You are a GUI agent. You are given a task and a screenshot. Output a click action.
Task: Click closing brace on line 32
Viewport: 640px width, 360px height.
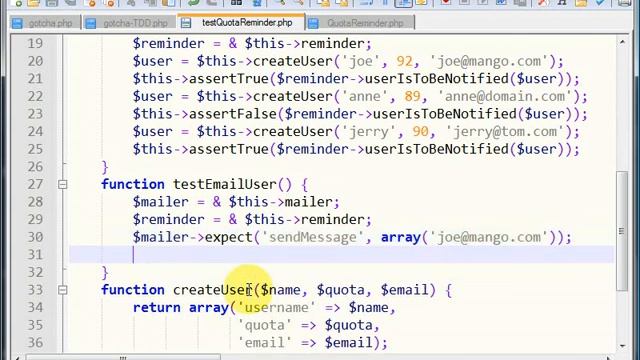(x=105, y=273)
